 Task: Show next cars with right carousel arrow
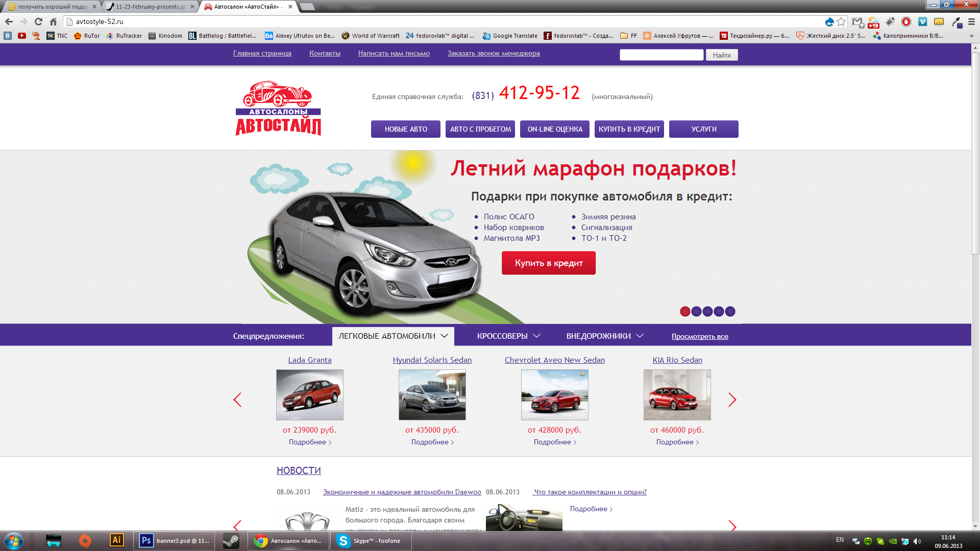coord(732,399)
